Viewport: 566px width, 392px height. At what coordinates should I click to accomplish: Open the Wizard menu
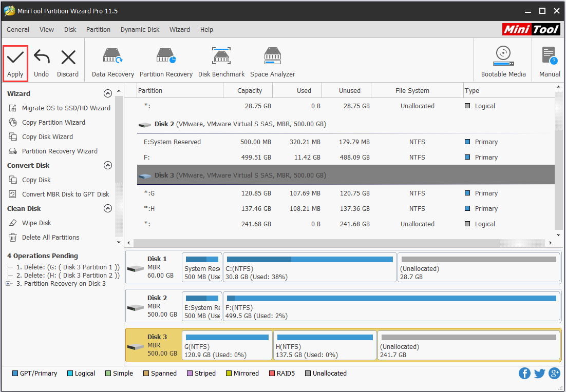180,30
